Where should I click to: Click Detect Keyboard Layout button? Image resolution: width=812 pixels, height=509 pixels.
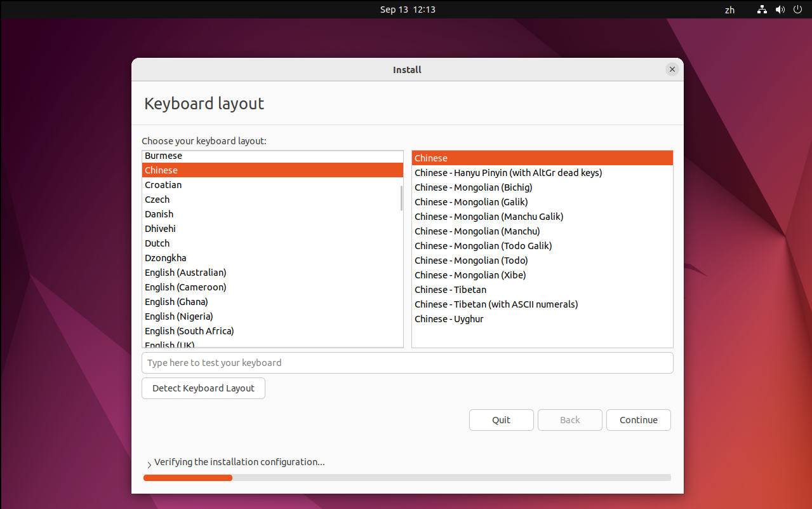pos(203,388)
